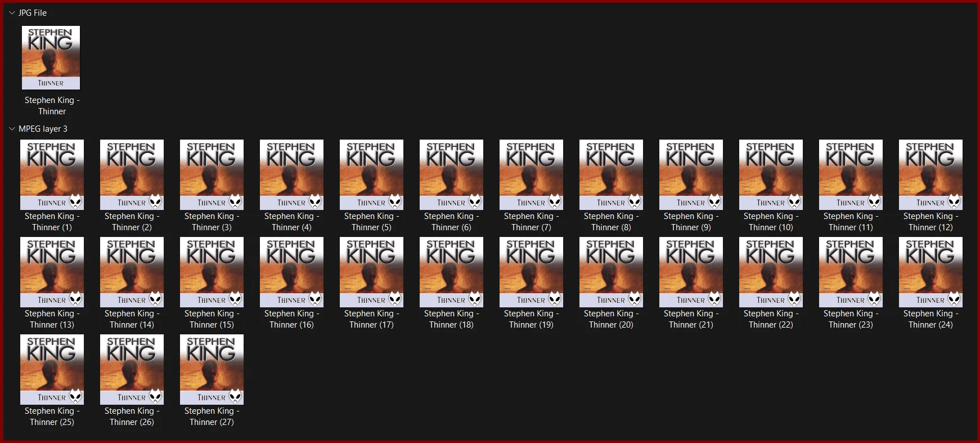The image size is (980, 443).
Task: Select the file name "Stephen King - Thinner (7)"
Action: click(531, 222)
